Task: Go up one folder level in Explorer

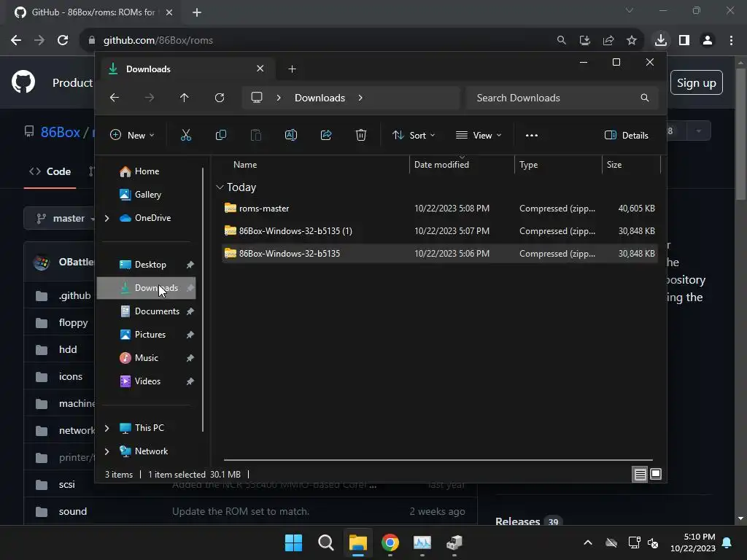Action: pos(185,98)
